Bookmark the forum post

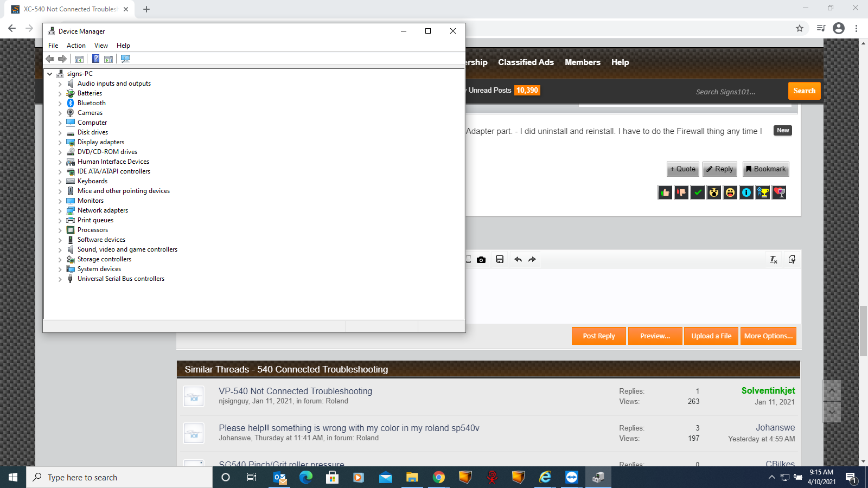click(765, 169)
